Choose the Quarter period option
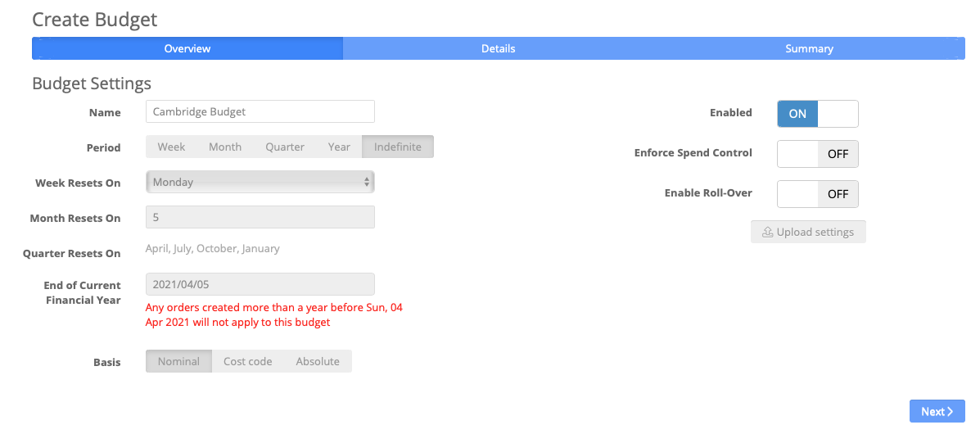Viewport: 980px width, 434px height. [285, 147]
